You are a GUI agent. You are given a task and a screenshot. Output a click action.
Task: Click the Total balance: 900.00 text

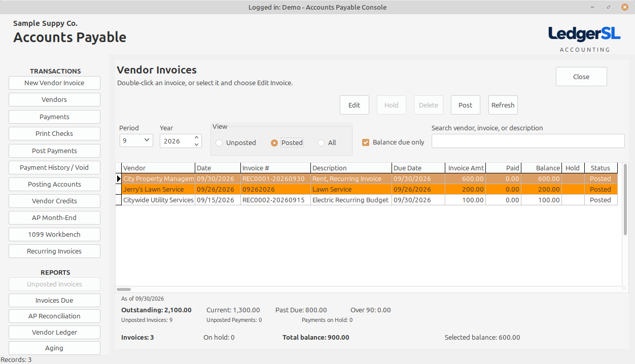316,338
